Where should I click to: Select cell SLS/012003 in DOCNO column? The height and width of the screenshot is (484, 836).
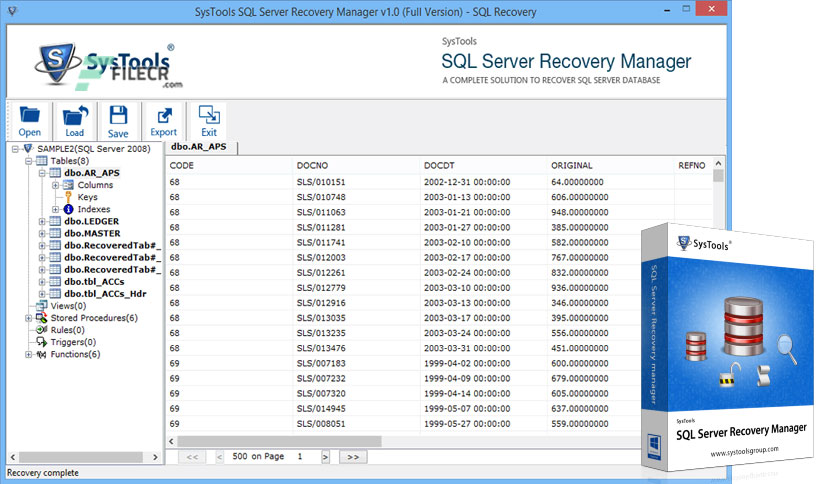321,257
